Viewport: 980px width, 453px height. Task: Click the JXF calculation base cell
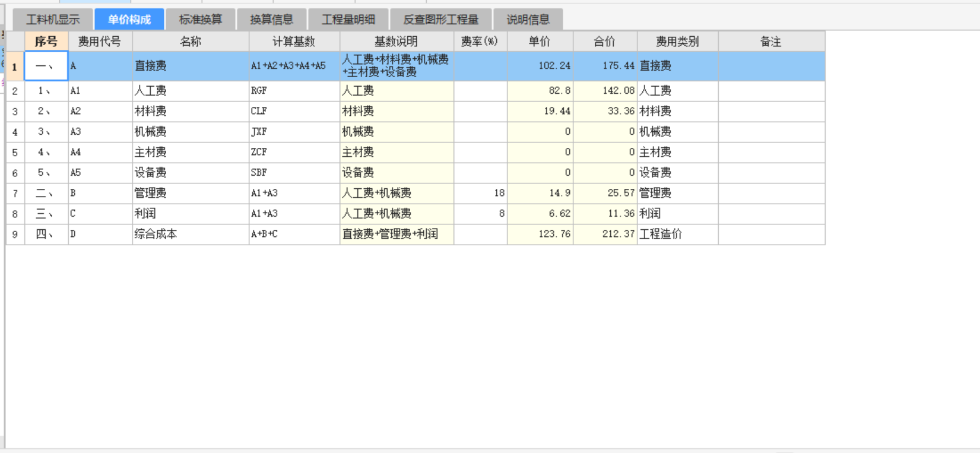tap(294, 132)
